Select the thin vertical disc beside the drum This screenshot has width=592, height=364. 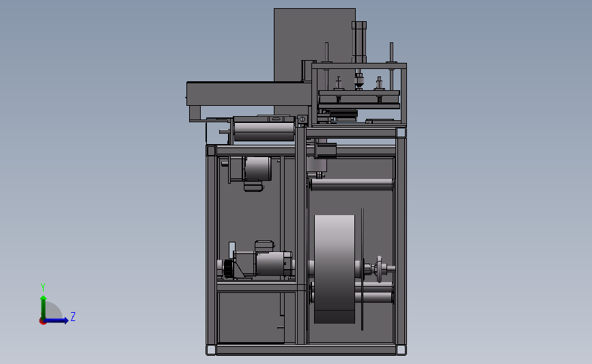click(x=362, y=269)
